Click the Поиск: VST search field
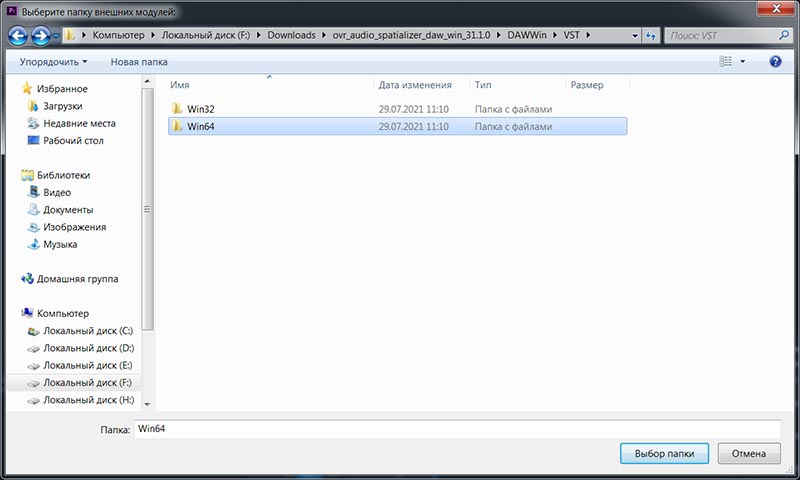 (x=722, y=36)
